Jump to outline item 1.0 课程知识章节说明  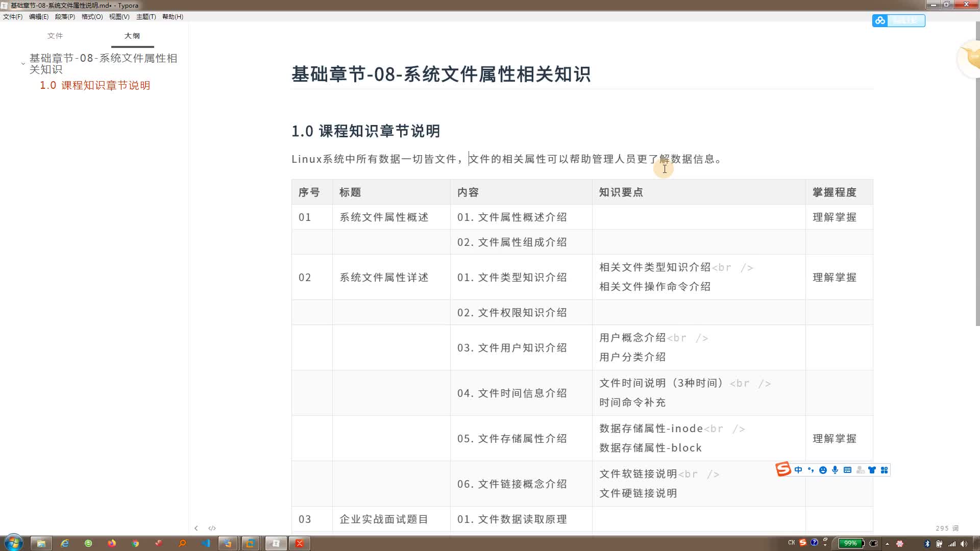tap(95, 85)
